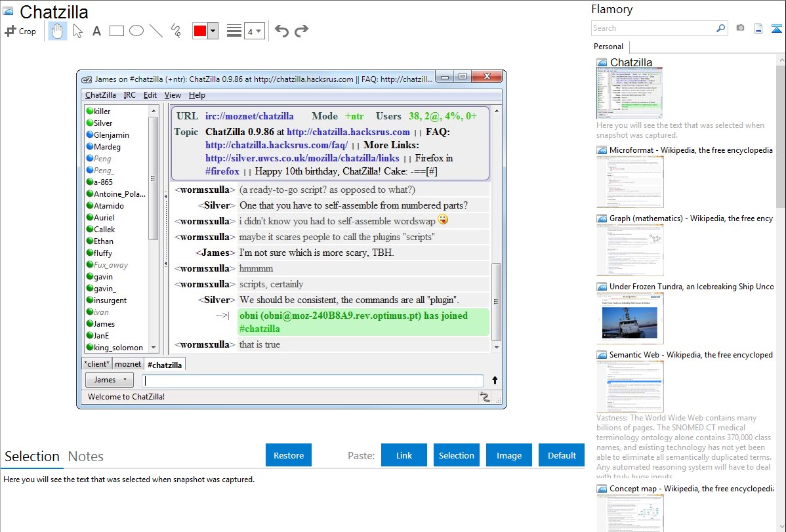This screenshot has height=532, width=786.
Task: Click the camera capture icon
Action: (x=740, y=28)
